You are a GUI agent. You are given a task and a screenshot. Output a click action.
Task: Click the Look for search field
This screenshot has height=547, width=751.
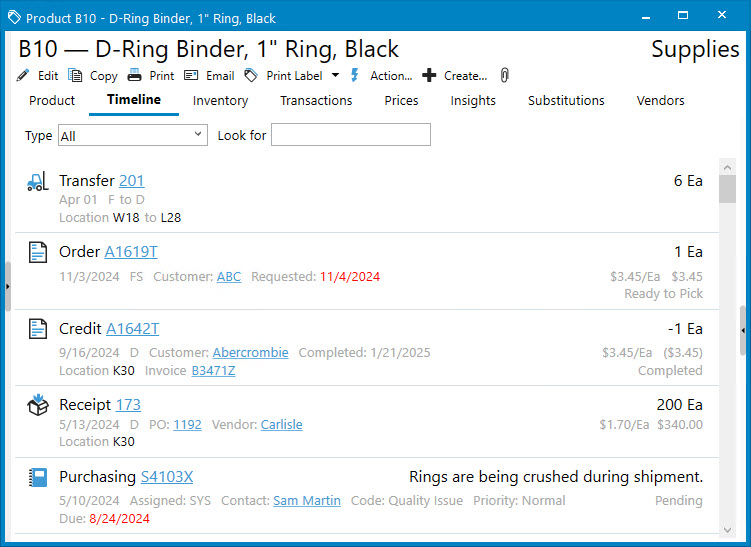[351, 135]
